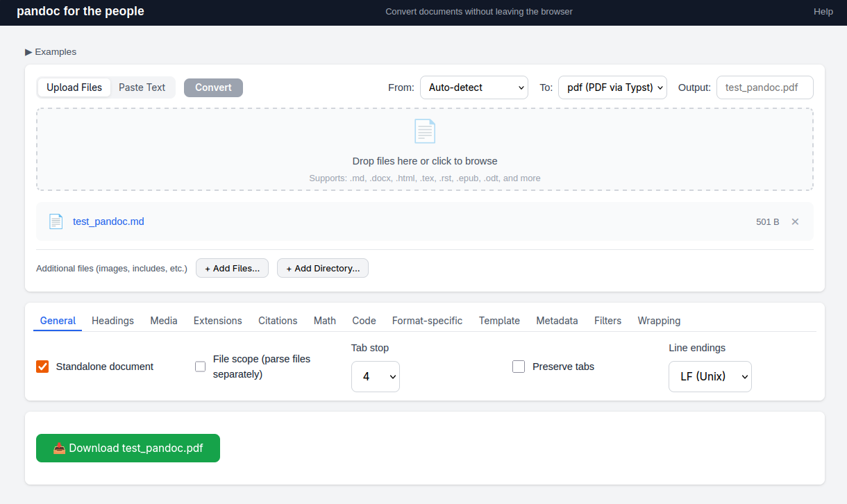847x504 pixels.
Task: Open the test_pandoc.md file link
Action: [108, 221]
